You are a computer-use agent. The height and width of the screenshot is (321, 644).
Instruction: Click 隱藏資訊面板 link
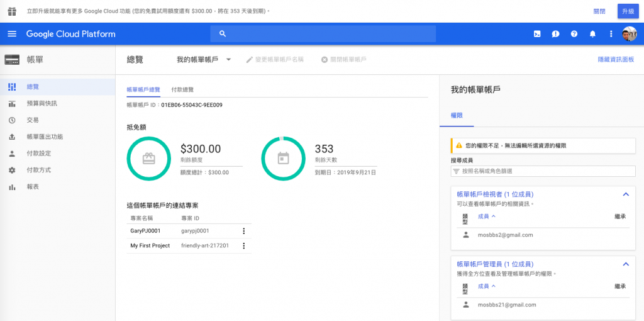(616, 60)
